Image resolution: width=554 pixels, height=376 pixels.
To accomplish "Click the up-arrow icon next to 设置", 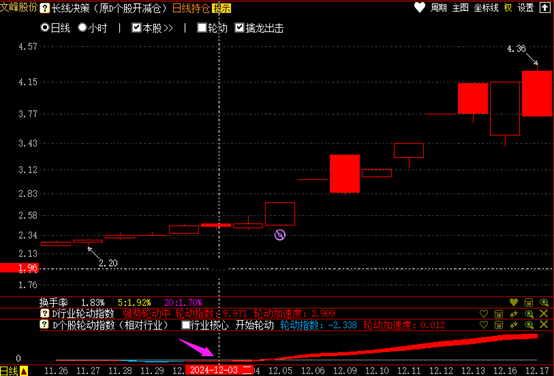I will pyautogui.click(x=544, y=8).
